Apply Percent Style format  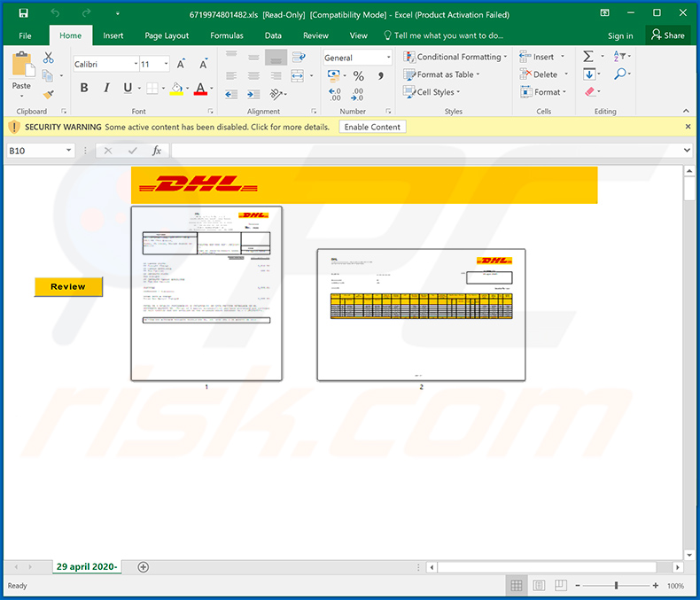tap(359, 76)
